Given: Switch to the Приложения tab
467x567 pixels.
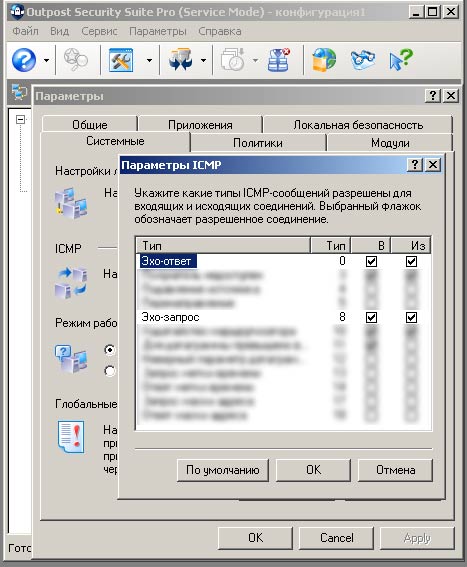Looking at the screenshot, I should (200, 125).
